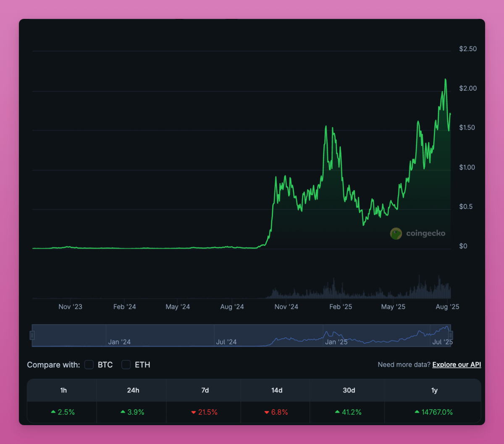Select the 7d performance column header

coord(205,390)
